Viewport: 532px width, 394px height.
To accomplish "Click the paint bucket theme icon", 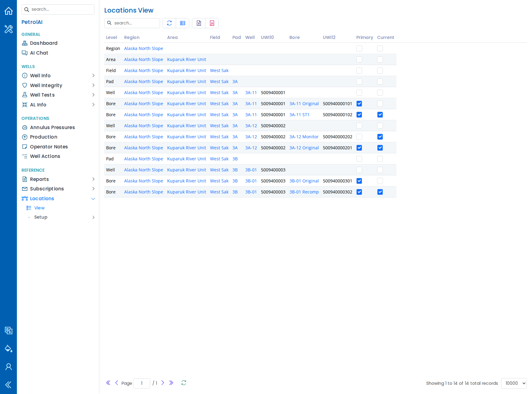I will pyautogui.click(x=9, y=349).
